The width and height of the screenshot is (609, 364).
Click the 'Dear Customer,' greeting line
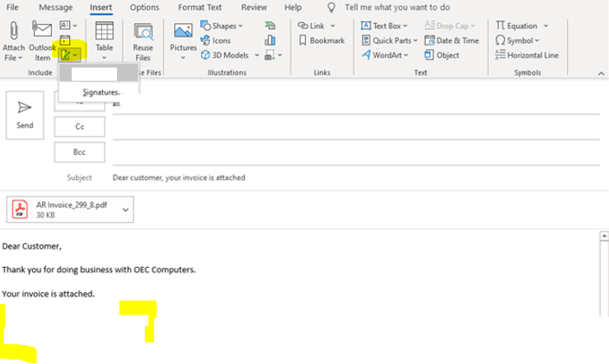pos(32,246)
